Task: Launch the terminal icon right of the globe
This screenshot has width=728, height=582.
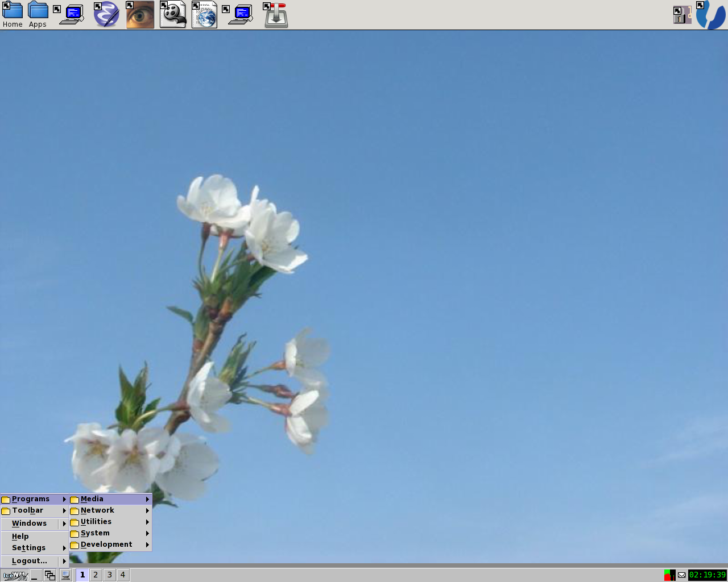Action: point(238,15)
